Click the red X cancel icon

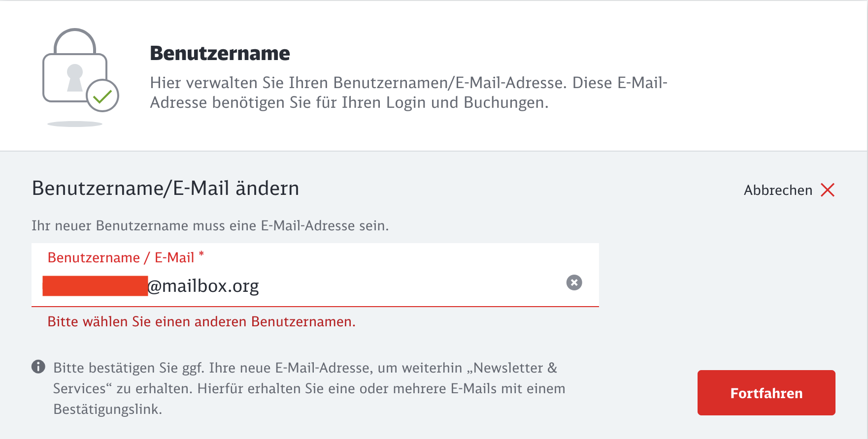click(x=828, y=190)
